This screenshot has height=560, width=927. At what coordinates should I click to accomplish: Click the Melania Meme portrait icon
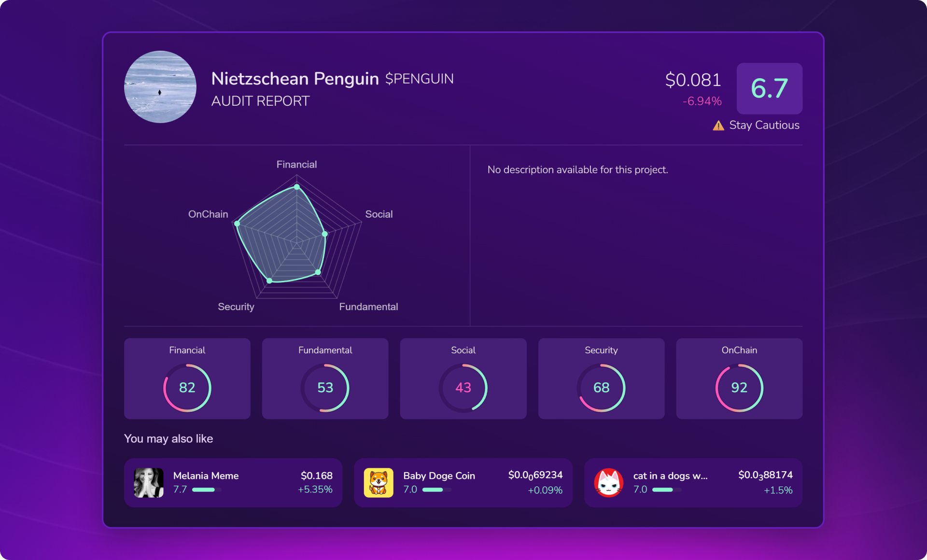pyautogui.click(x=149, y=482)
